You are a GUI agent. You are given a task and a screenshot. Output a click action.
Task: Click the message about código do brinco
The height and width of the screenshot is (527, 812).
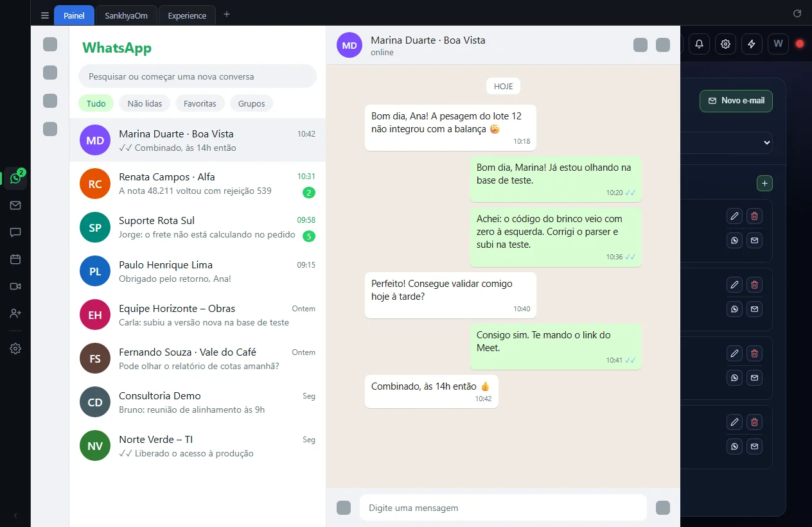point(556,237)
